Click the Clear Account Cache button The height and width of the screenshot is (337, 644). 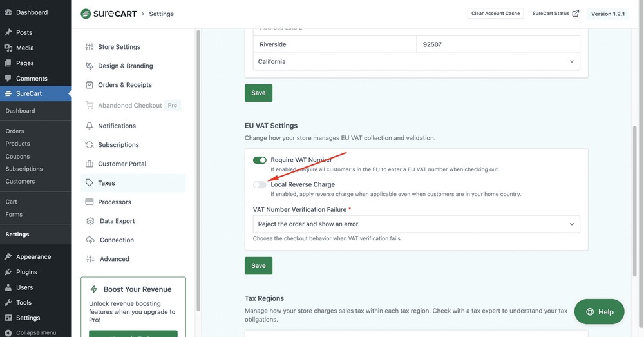pyautogui.click(x=495, y=14)
